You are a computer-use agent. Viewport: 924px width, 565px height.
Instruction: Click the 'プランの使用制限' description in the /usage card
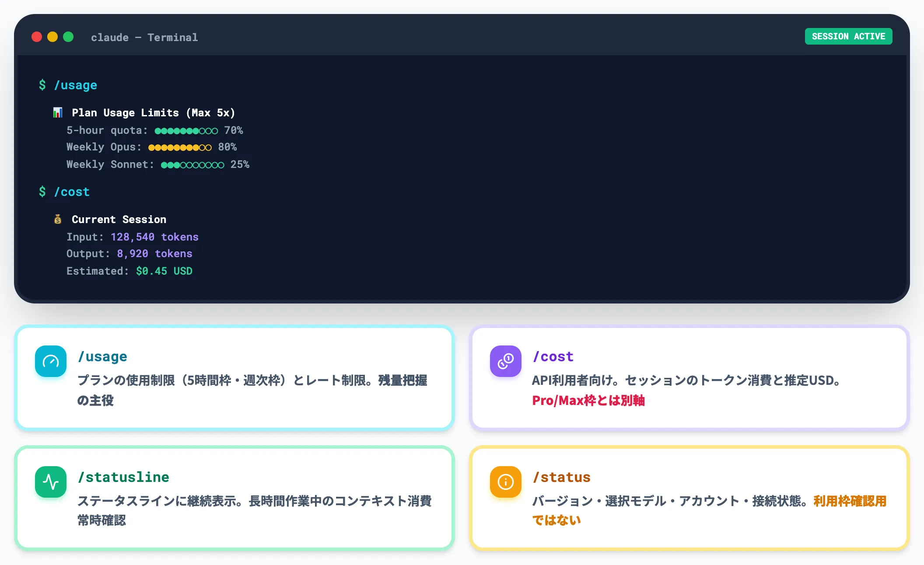pos(252,390)
